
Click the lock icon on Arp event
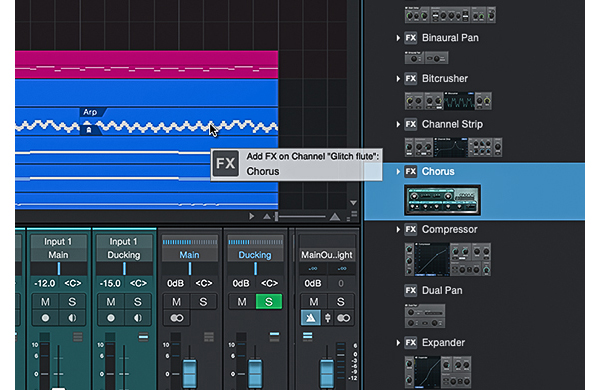pos(89,130)
